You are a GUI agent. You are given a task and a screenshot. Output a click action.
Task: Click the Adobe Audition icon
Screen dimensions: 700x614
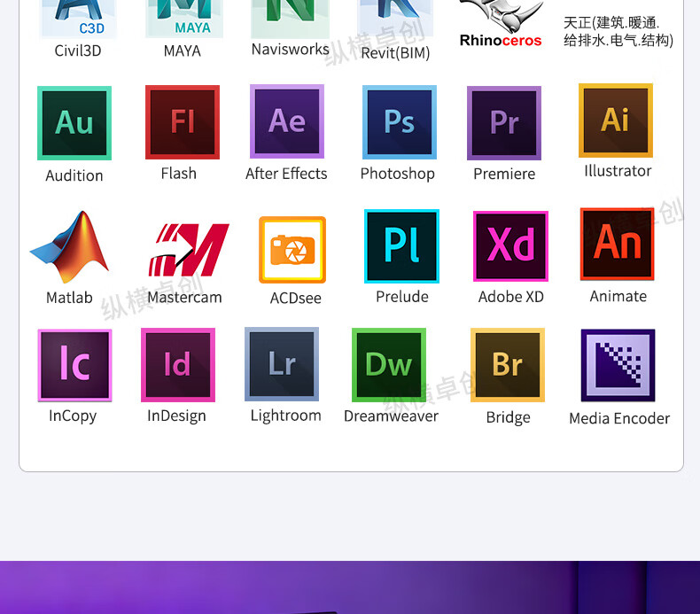pyautogui.click(x=74, y=123)
